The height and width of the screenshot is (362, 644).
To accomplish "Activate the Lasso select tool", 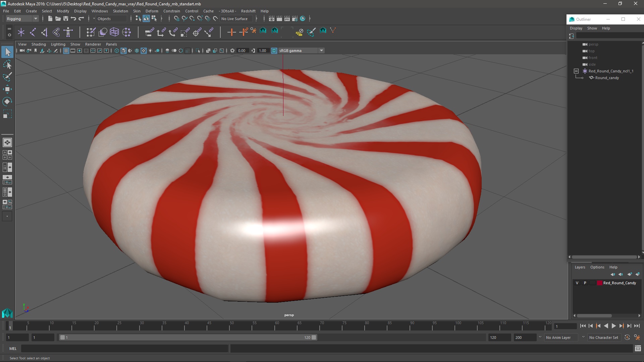I will [7, 64].
